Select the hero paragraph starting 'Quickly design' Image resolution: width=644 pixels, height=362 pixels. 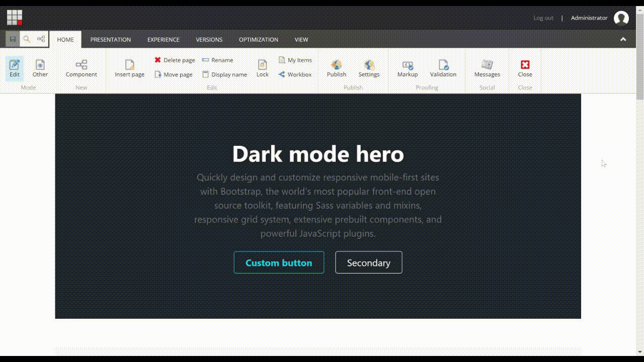pos(318,205)
